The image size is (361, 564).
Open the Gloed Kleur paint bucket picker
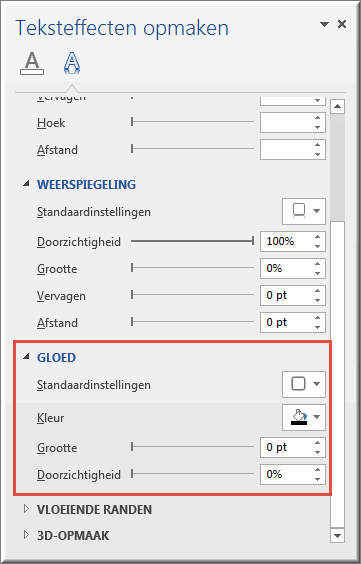[x=304, y=418]
